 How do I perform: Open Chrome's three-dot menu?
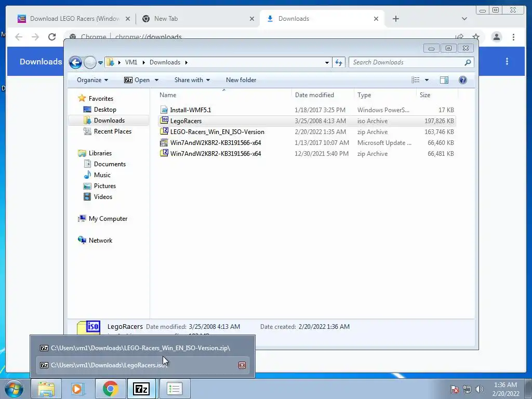(x=514, y=37)
